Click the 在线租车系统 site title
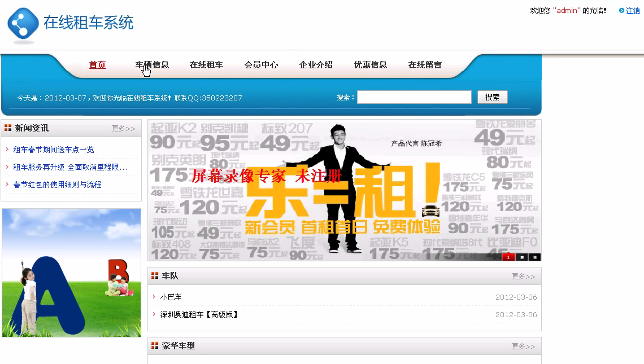 click(x=88, y=23)
